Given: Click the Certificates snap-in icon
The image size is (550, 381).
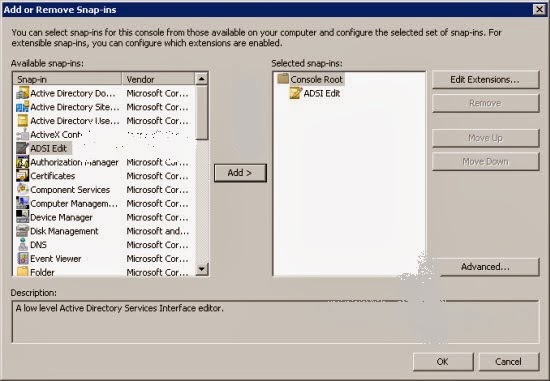Looking at the screenshot, I should tap(23, 176).
